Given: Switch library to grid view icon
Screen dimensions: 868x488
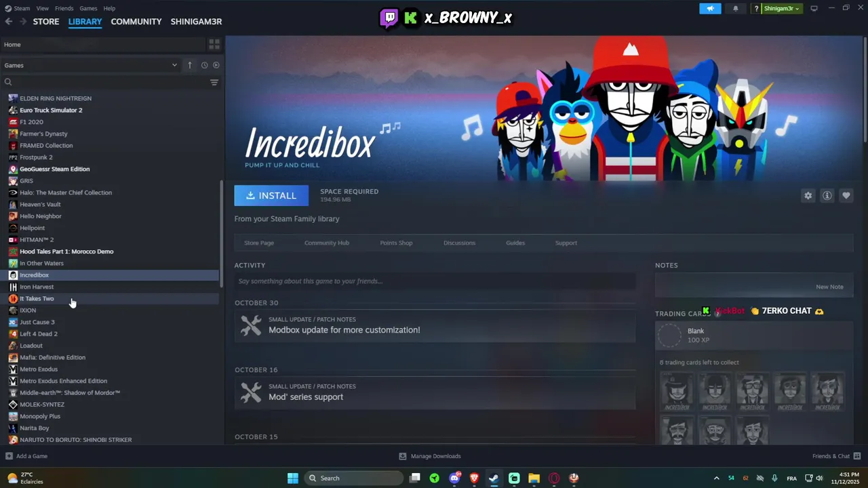Looking at the screenshot, I should (214, 45).
